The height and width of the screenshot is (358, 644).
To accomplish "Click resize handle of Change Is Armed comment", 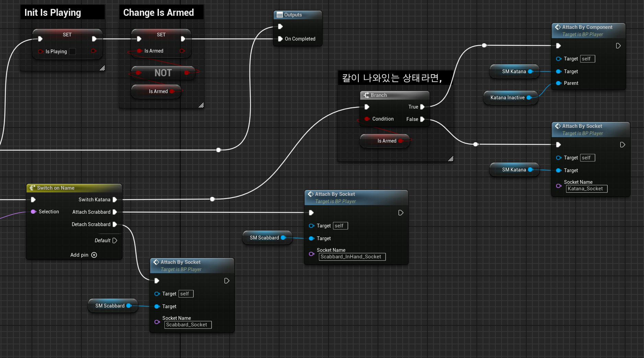I will (x=201, y=105).
